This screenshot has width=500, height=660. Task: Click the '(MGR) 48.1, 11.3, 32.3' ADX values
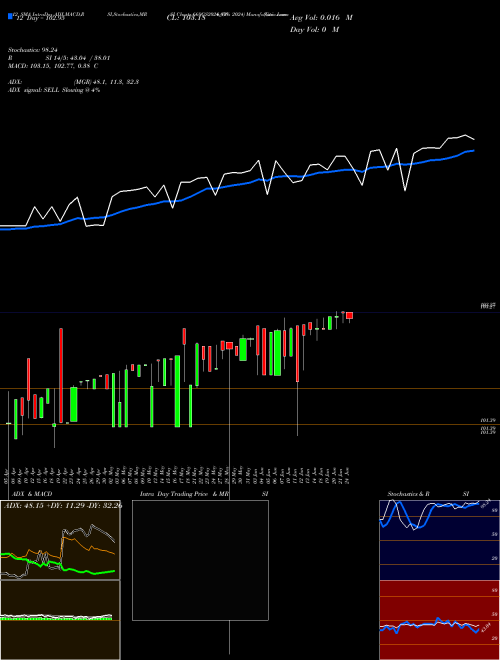point(106,82)
